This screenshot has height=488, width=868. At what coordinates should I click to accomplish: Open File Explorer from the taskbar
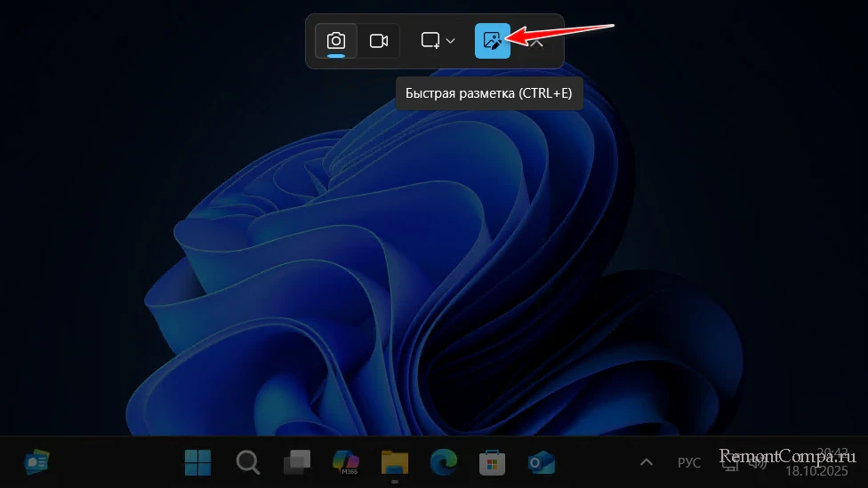tap(394, 462)
